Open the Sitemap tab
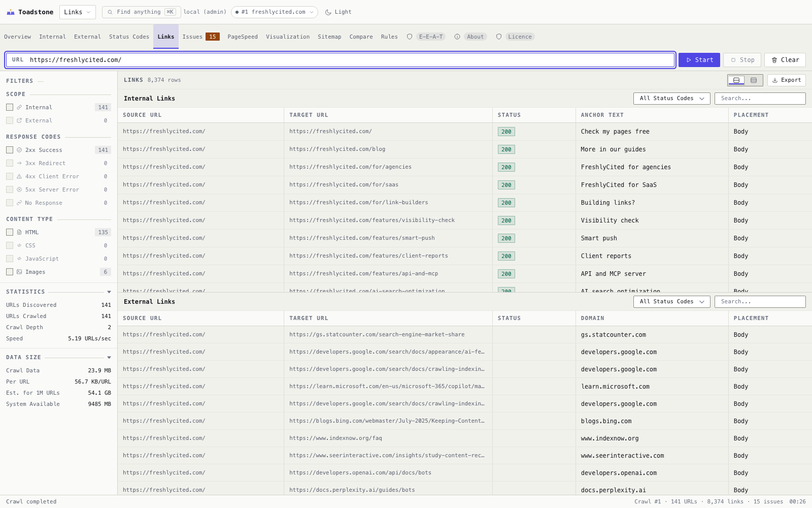 click(x=329, y=37)
